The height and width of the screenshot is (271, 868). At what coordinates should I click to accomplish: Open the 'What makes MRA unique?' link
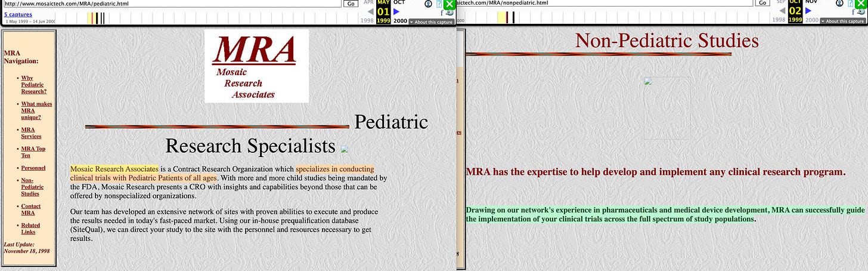36,110
